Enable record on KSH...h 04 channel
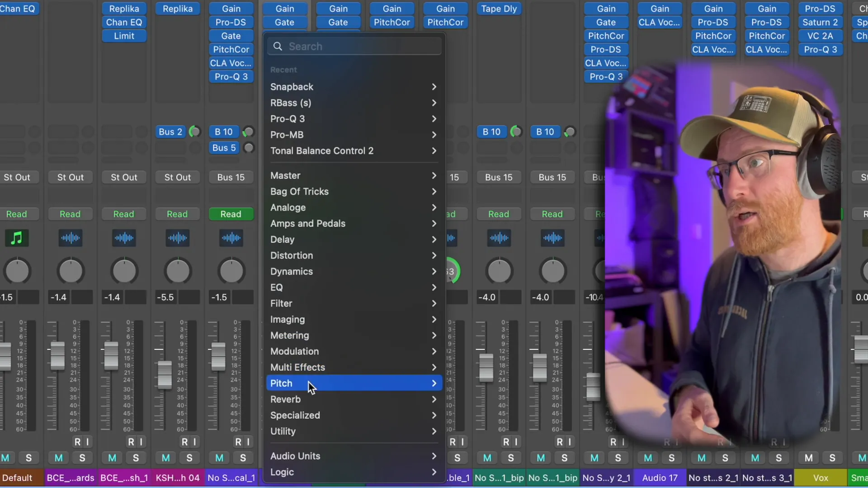Image resolution: width=868 pixels, height=488 pixels. (x=184, y=441)
